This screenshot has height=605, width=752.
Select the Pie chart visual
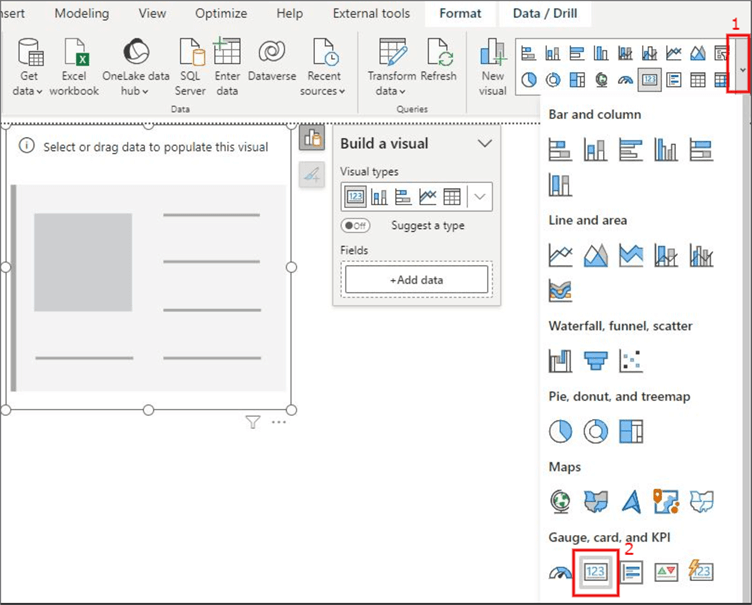tap(561, 431)
